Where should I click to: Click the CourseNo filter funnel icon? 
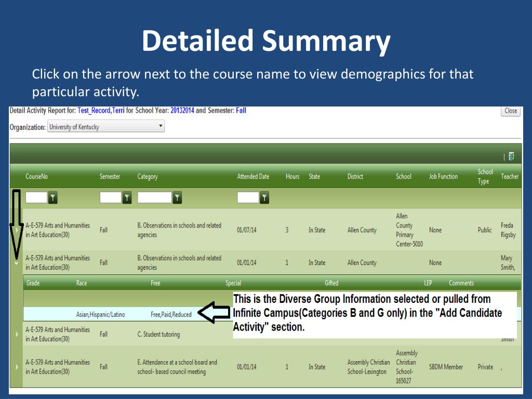click(52, 197)
